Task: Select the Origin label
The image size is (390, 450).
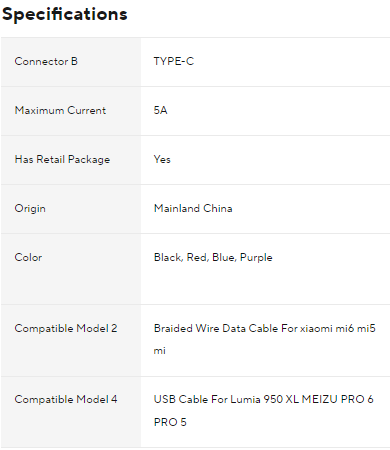Action: [x=30, y=209]
